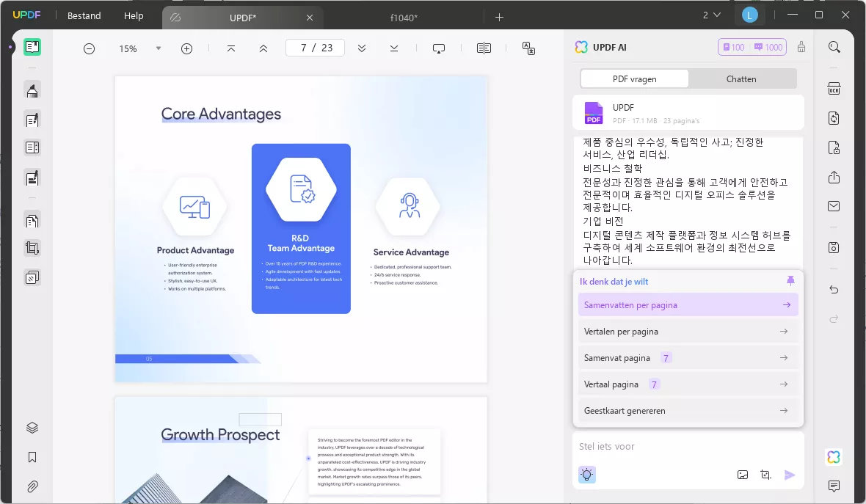Open the Form preparation tool in sidebar
This screenshot has height=504, width=866.
(32, 148)
